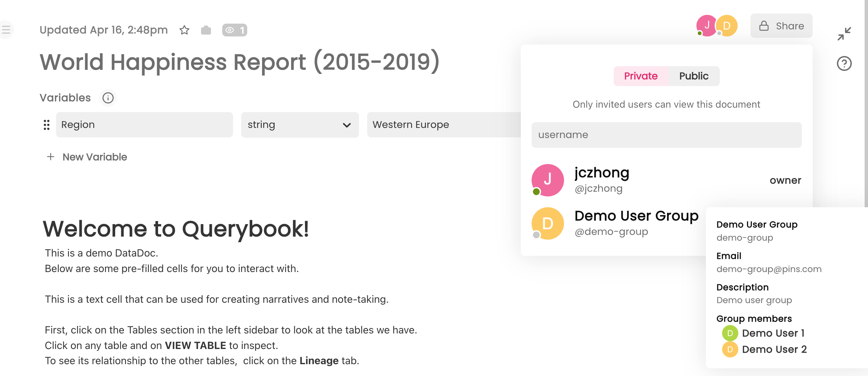This screenshot has height=376, width=868.
Task: Select Demo User Group in share list
Action: [636, 216]
